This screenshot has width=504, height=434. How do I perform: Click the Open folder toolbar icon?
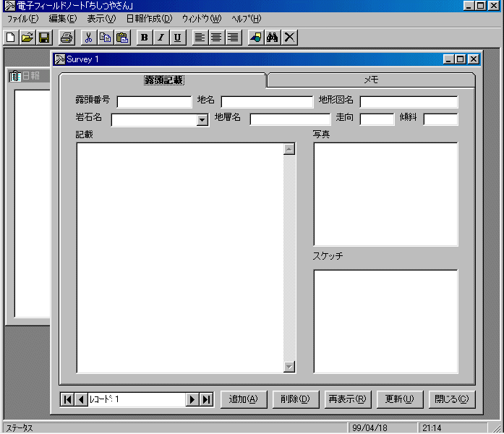coord(27,38)
